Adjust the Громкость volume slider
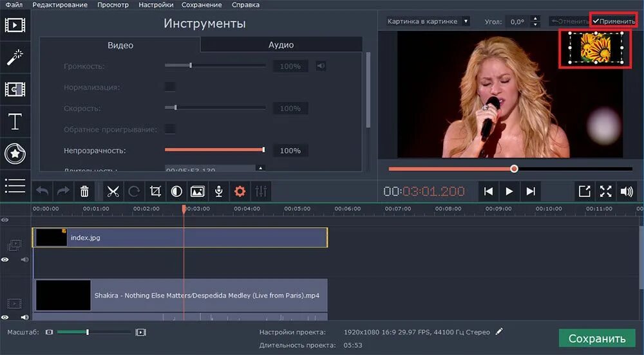Screen dimensions: 644x355 215,66
